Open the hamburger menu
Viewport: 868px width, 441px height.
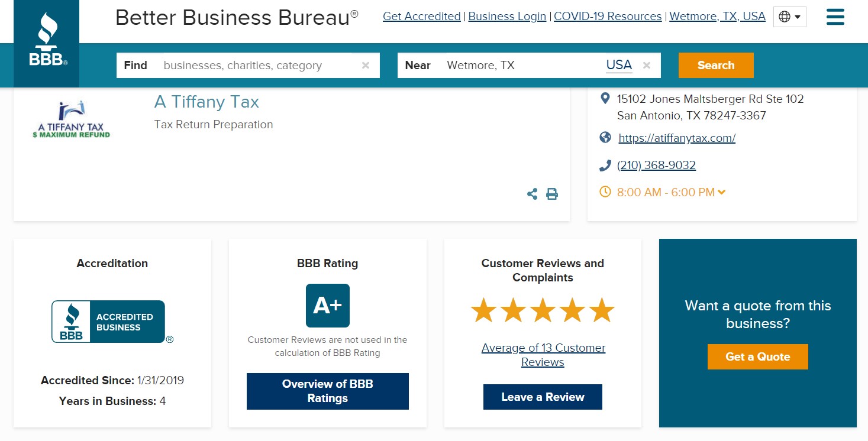(835, 17)
